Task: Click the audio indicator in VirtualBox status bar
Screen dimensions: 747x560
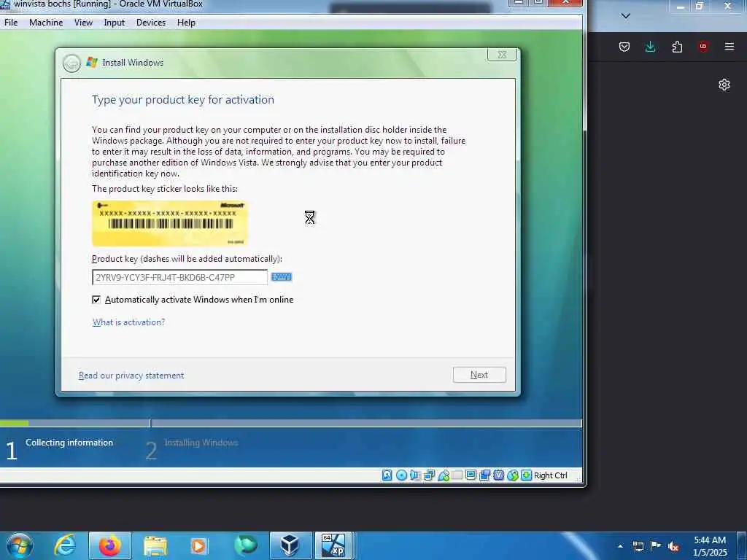Action: click(415, 475)
